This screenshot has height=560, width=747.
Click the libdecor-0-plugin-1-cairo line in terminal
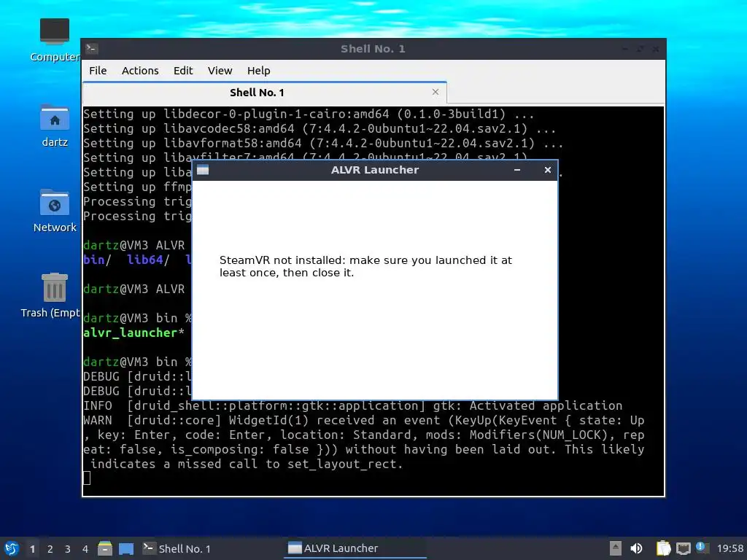point(309,114)
